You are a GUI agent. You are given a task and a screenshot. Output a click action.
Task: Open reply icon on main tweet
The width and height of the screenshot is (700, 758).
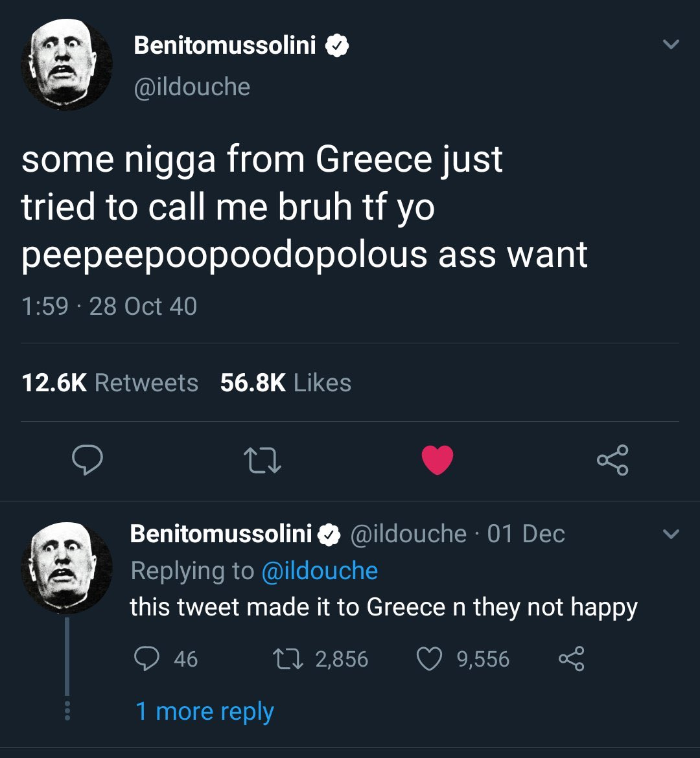(x=87, y=460)
